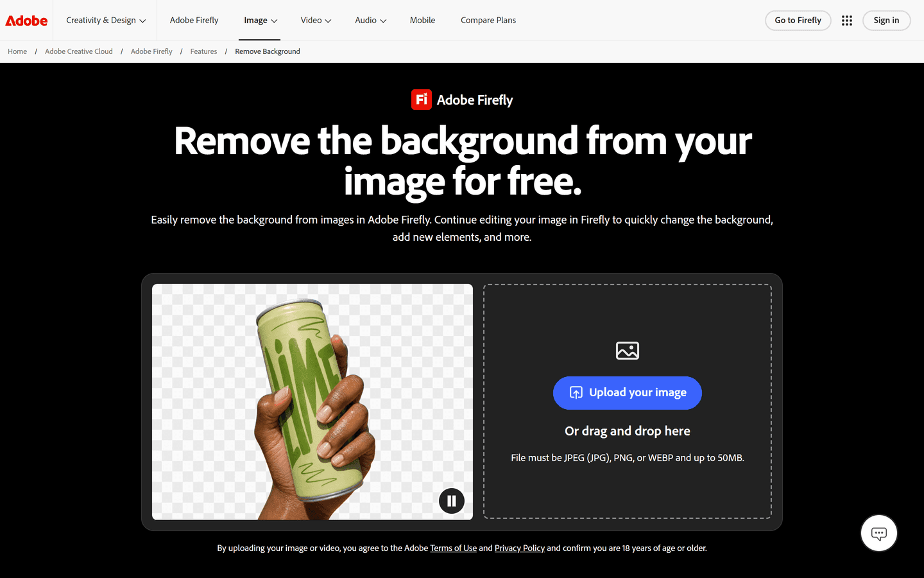The image size is (924, 578).
Task: Click the 'Remove the background' main heading
Action: tap(462, 161)
